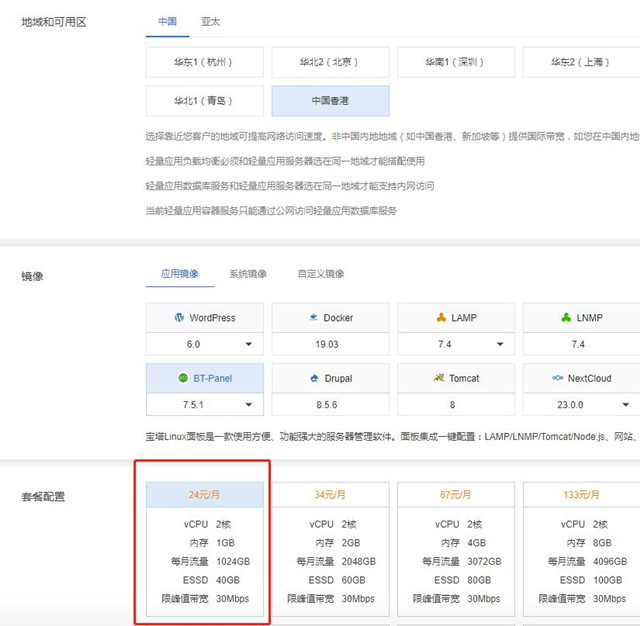
Task: Click the 宝塔Linux面板 description text
Action: click(392, 437)
